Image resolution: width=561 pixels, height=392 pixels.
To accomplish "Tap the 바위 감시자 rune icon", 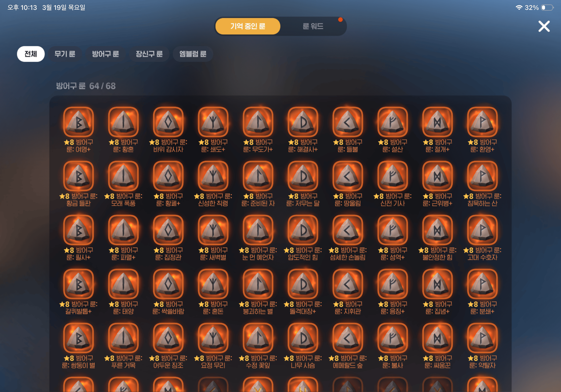I will point(168,122).
